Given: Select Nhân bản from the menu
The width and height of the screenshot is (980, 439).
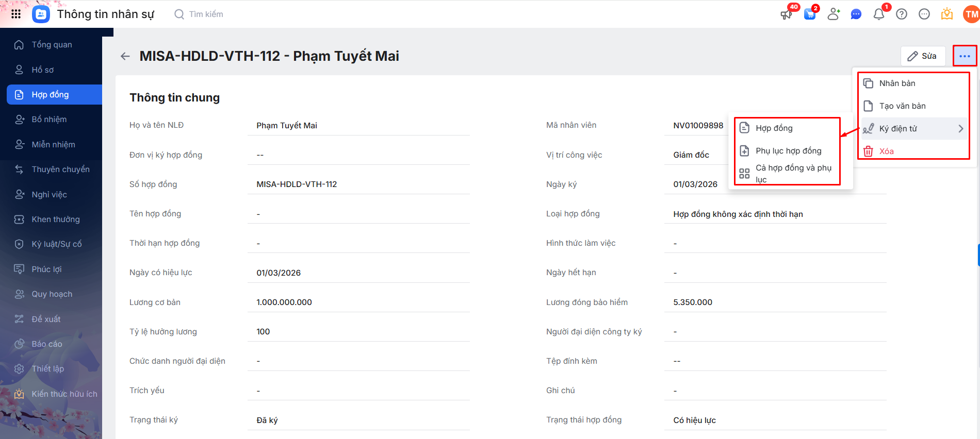Looking at the screenshot, I should point(897,83).
